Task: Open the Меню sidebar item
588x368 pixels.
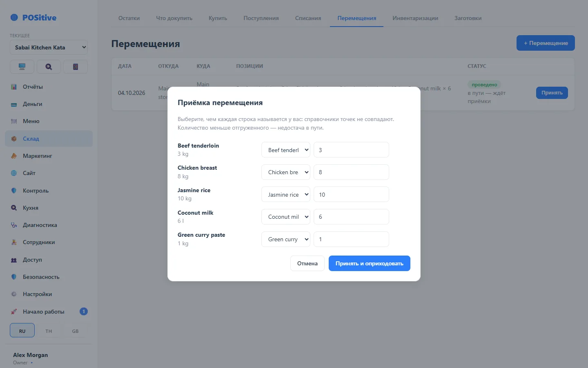Action: [x=49, y=121]
